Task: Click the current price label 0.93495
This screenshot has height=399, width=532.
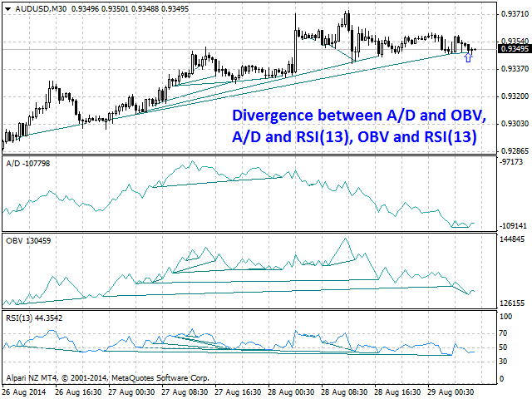Action: tap(515, 49)
